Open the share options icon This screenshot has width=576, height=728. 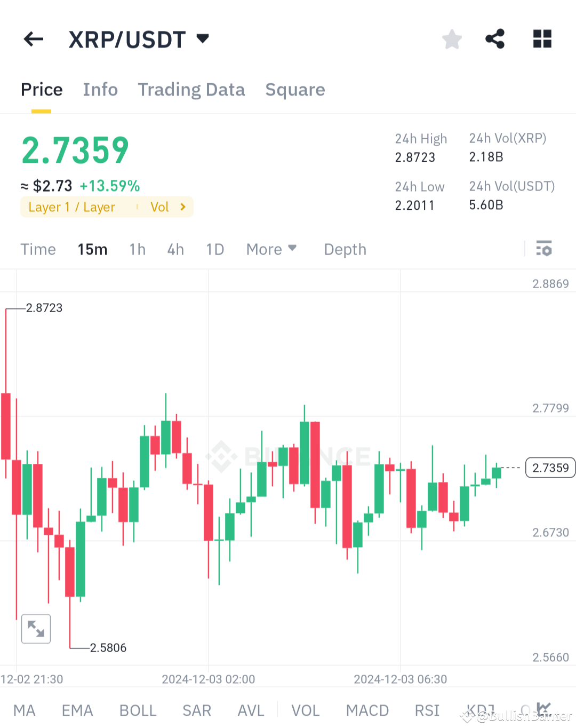point(495,38)
